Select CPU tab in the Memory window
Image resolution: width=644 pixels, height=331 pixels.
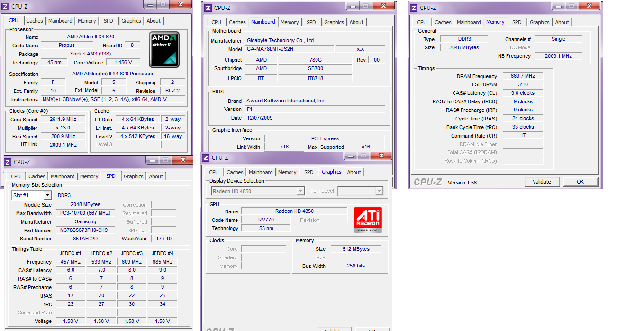[x=422, y=22]
